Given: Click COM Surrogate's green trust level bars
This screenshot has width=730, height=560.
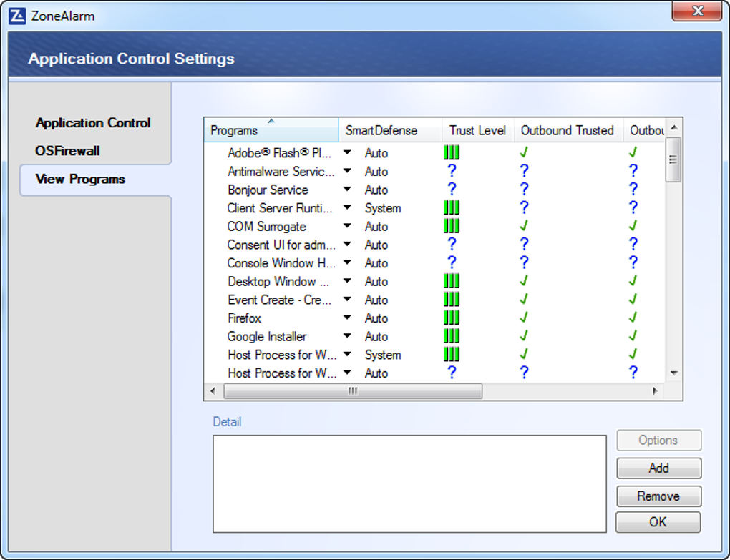Looking at the screenshot, I should (x=451, y=227).
